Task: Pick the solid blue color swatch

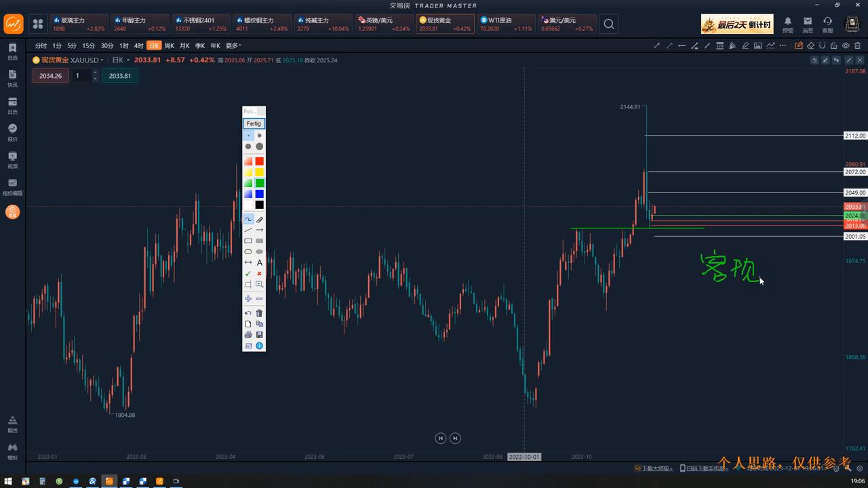Action: (260, 194)
